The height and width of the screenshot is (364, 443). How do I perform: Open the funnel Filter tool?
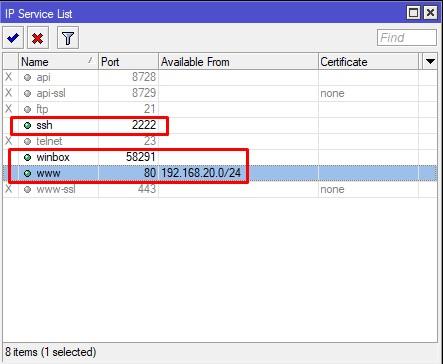click(68, 38)
